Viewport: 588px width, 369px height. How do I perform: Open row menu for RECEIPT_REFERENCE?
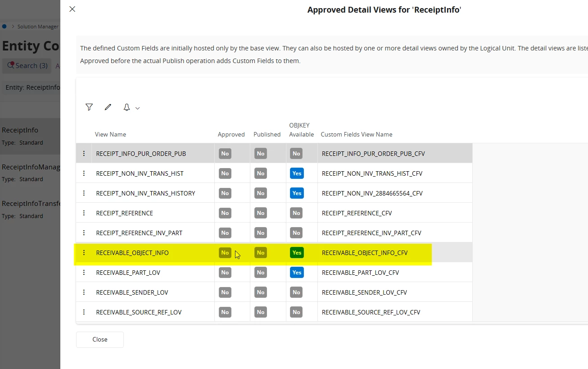point(84,213)
